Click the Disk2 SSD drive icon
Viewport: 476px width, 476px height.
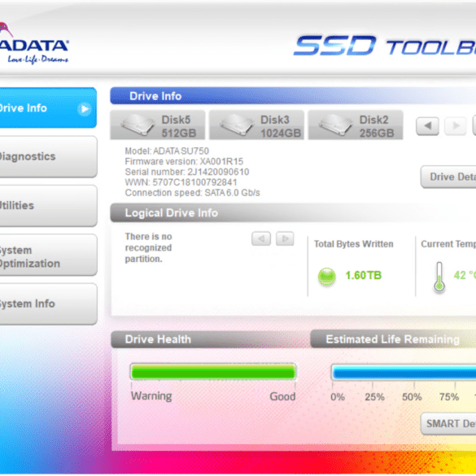click(336, 125)
